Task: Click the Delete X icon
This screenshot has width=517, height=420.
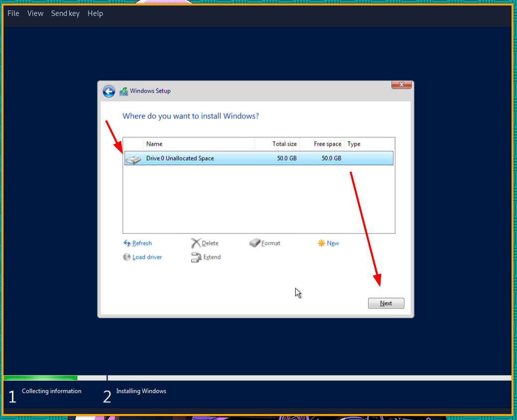Action: pos(196,243)
